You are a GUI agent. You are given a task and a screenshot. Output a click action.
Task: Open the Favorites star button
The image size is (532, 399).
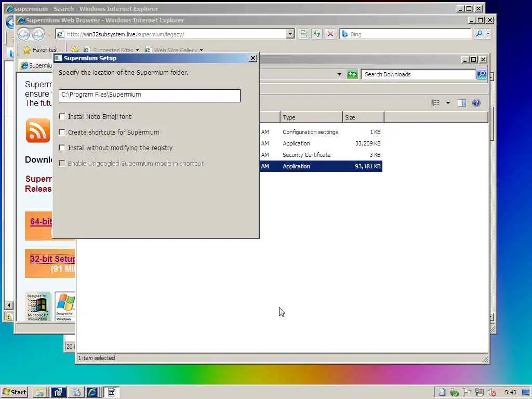pos(39,50)
